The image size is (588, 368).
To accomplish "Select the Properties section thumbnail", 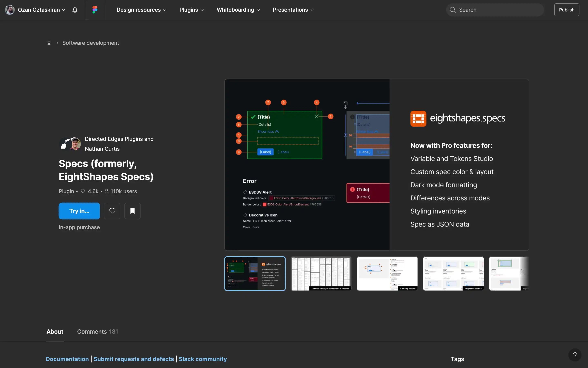I will click(453, 274).
